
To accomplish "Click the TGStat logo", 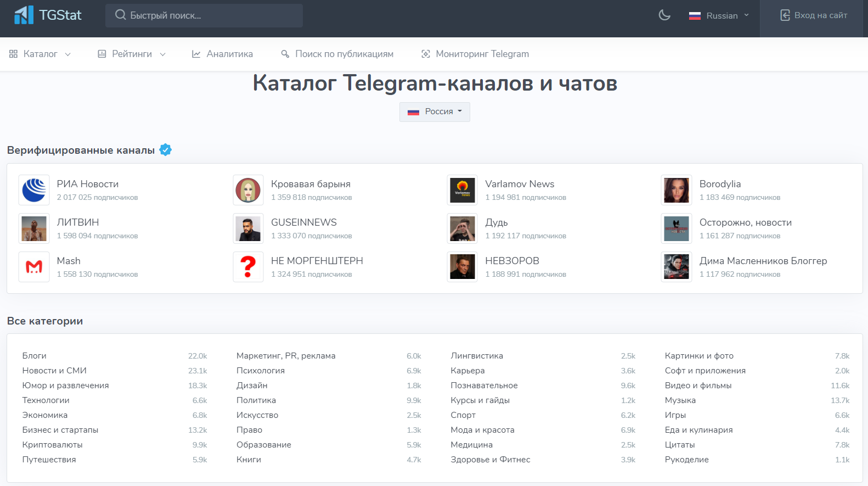I will [48, 15].
